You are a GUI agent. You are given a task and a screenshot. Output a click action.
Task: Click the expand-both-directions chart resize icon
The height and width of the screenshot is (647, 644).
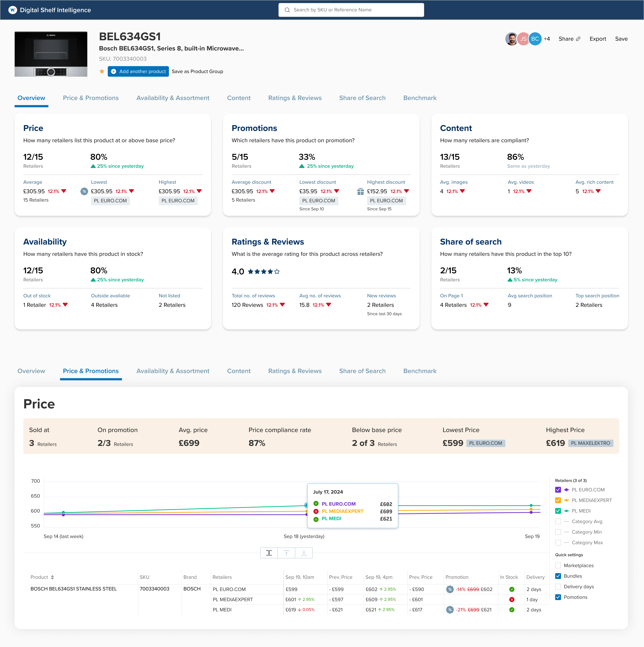(269, 553)
